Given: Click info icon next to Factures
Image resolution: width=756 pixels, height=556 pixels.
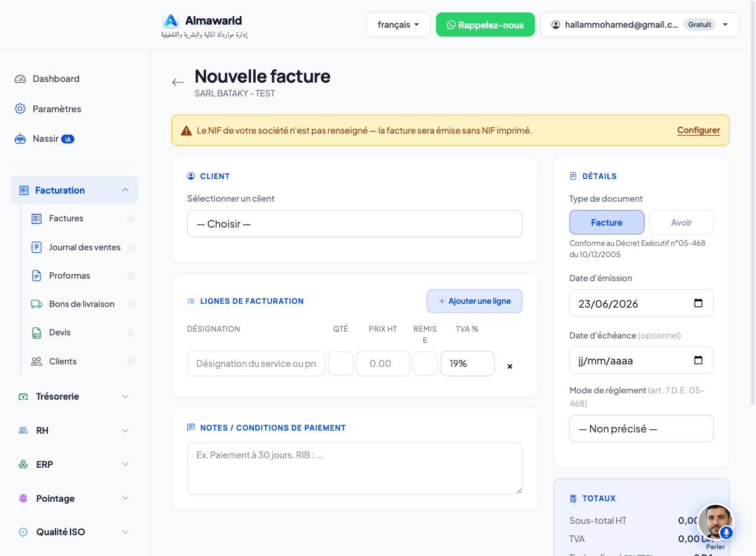Looking at the screenshot, I should (x=131, y=219).
